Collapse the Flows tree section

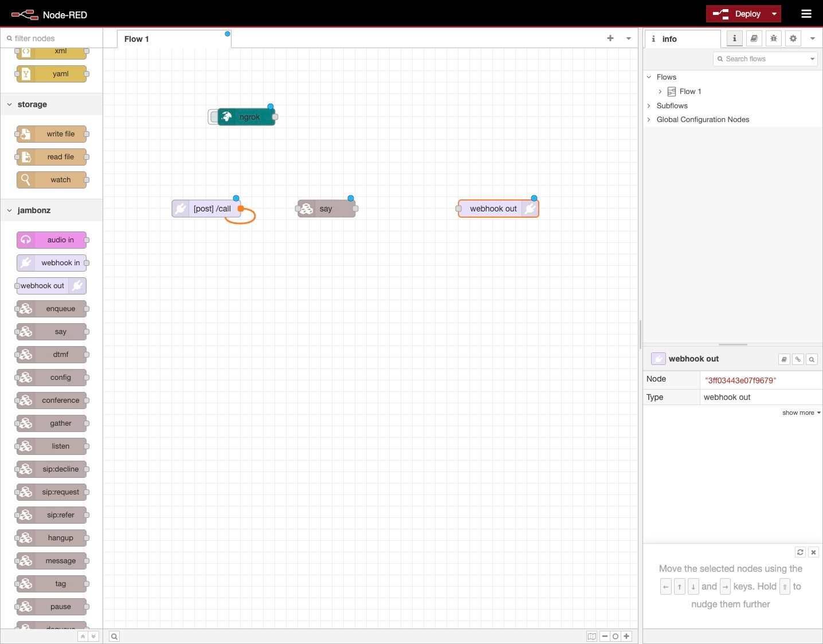pyautogui.click(x=649, y=77)
